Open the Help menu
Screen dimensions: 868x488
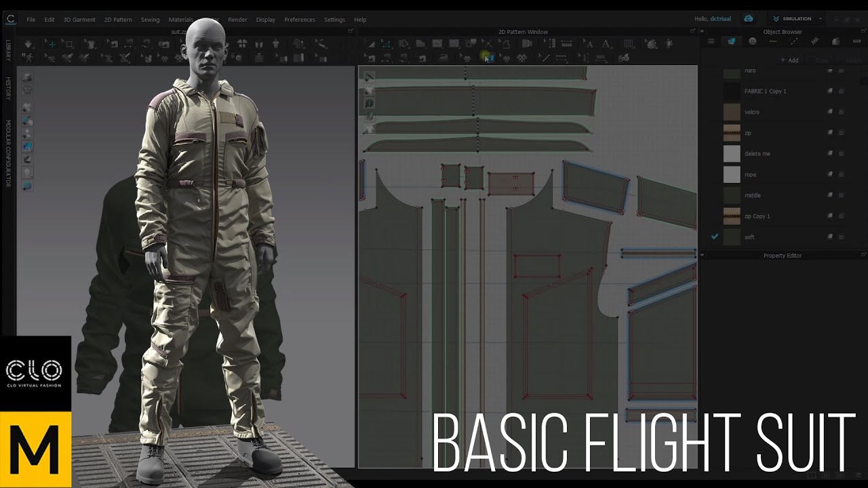(x=360, y=20)
